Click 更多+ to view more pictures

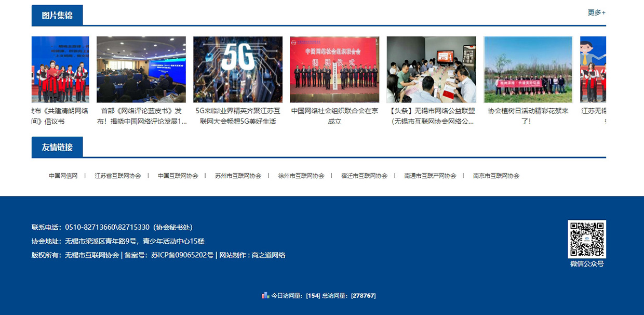click(x=596, y=12)
